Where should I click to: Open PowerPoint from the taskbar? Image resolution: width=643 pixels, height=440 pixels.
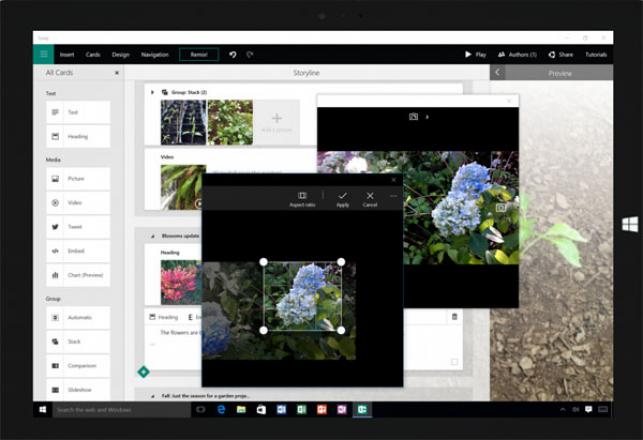(x=322, y=409)
